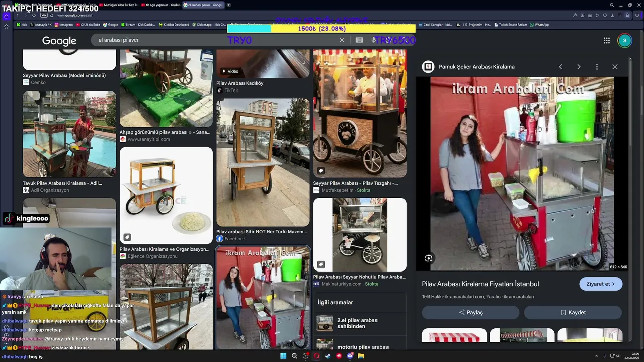Focus the Google search box
644x362 pixels.
pos(216,40)
